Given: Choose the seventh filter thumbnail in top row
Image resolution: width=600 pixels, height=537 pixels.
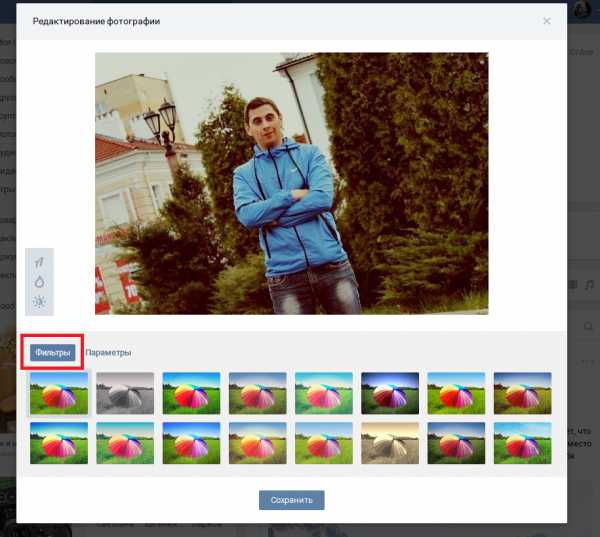Looking at the screenshot, I should point(456,393).
